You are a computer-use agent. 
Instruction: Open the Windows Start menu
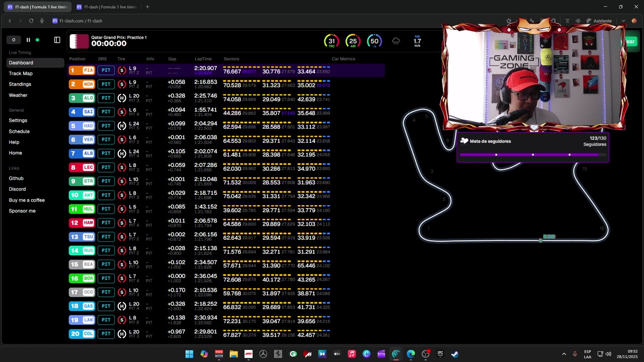tap(189, 354)
